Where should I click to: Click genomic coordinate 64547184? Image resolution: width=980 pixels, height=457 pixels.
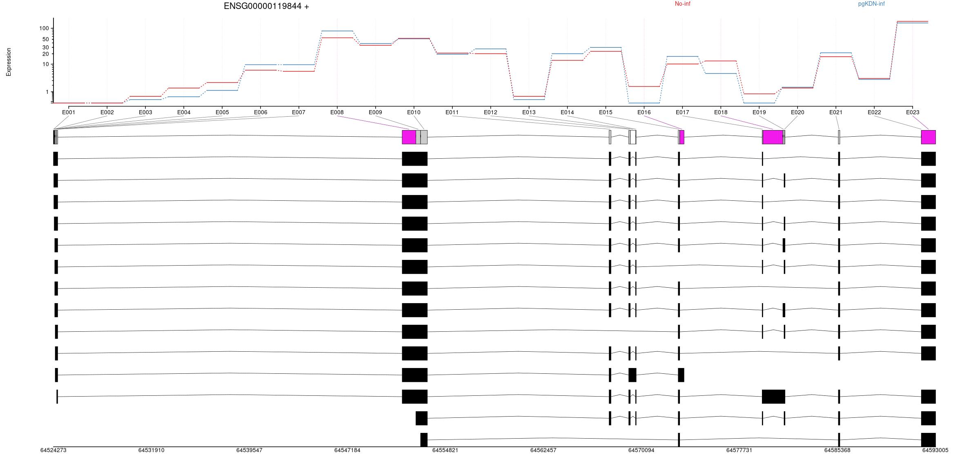pos(347,450)
